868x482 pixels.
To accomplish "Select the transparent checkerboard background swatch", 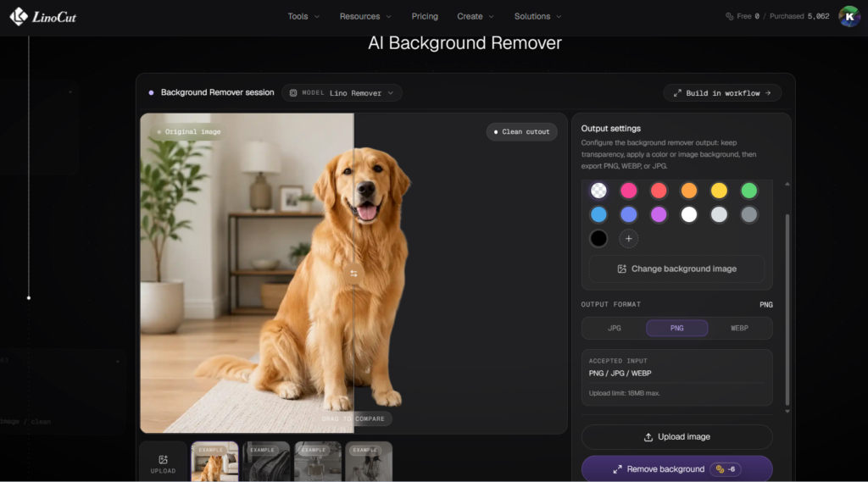I will (598, 191).
